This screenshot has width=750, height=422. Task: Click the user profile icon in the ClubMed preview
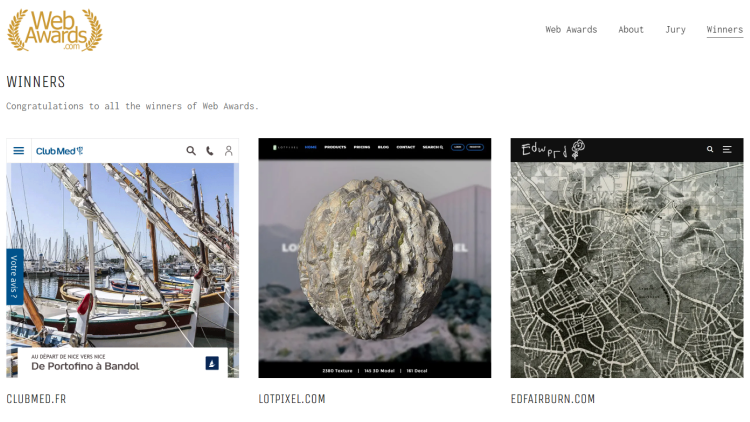[x=229, y=151]
